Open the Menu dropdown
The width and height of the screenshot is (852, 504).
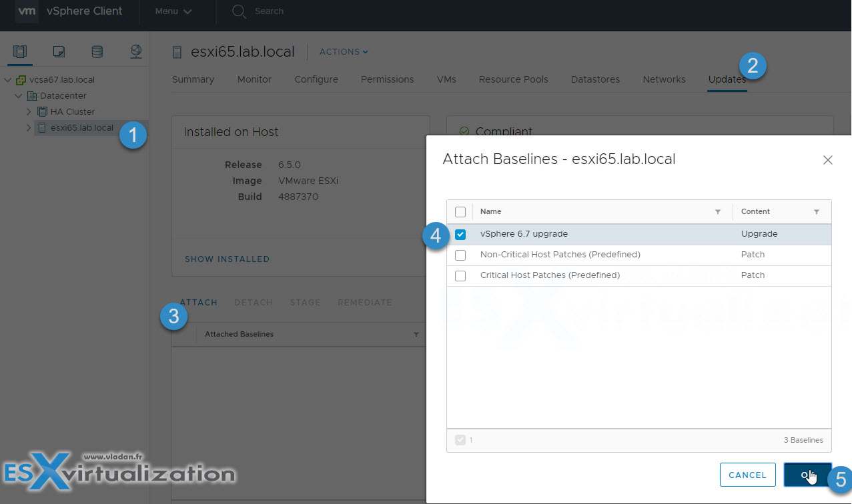[173, 11]
